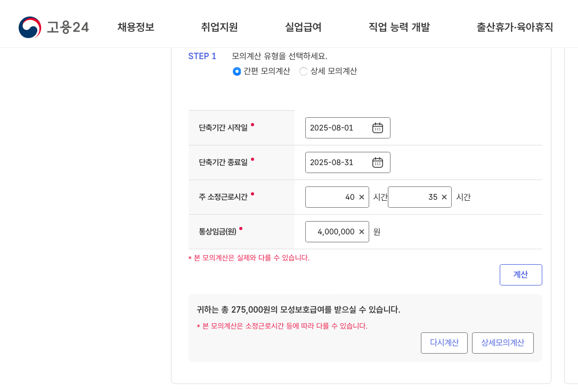
Task: Open the 출산휴가·육아휴직 menu
Action: (x=514, y=28)
